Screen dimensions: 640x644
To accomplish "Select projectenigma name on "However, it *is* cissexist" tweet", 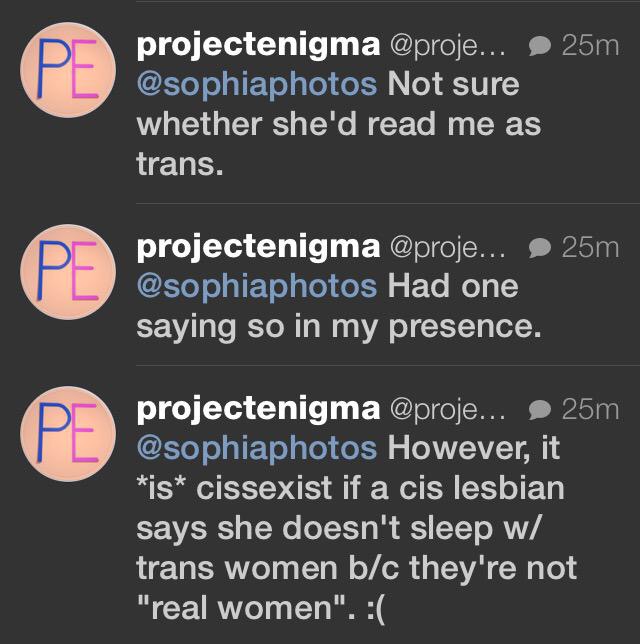I will click(x=257, y=408).
